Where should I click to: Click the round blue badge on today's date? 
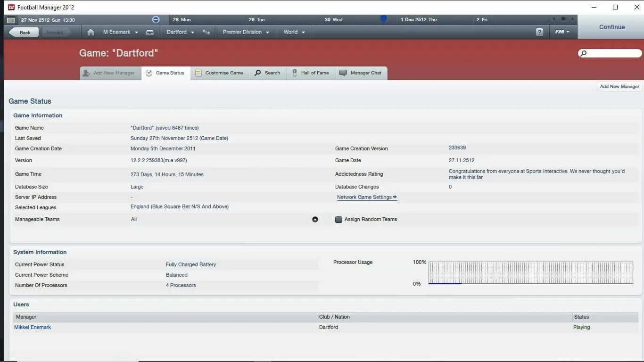[156, 19]
